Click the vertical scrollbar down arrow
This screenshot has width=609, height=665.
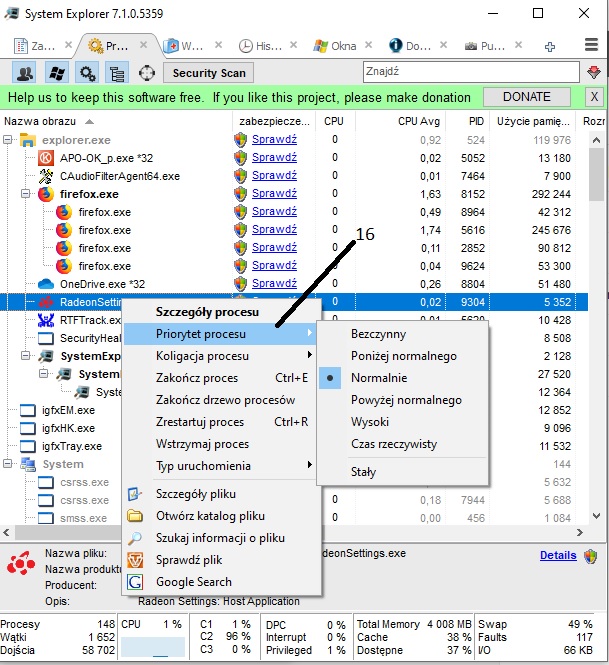(x=596, y=516)
